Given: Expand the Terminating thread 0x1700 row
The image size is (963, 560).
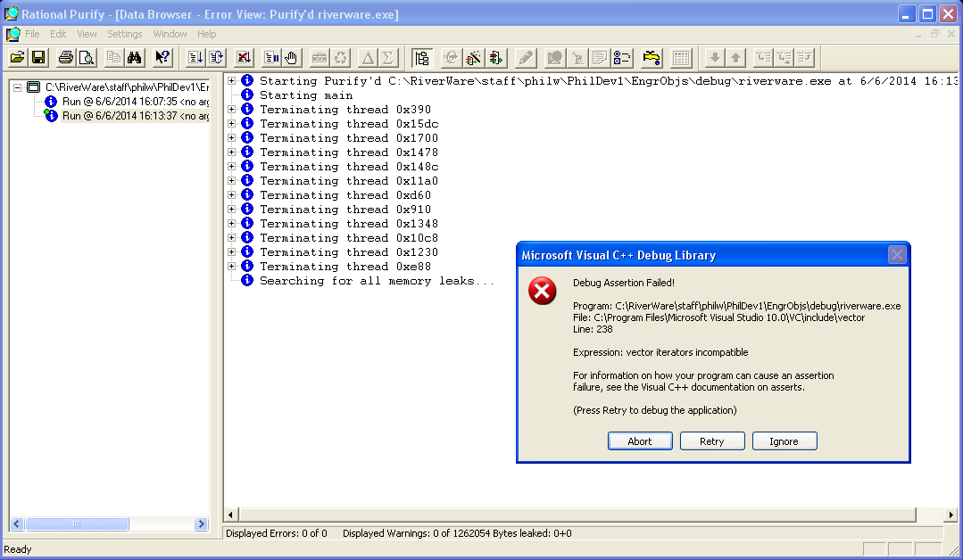Looking at the screenshot, I should (231, 137).
